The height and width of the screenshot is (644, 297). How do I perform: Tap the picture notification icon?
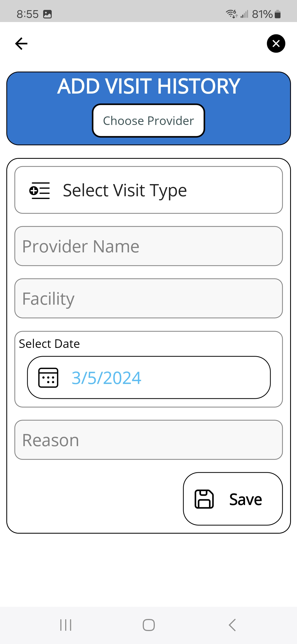click(47, 14)
